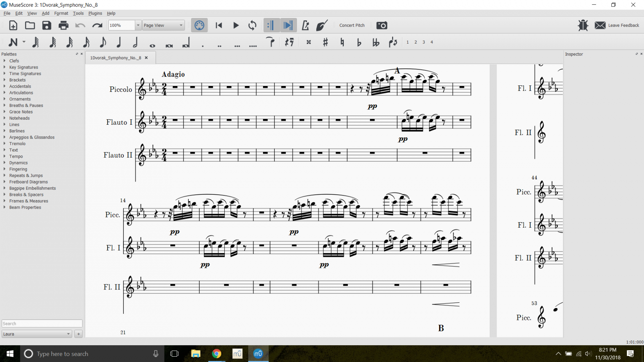
Task: Report a bug using the bug icon
Action: pos(583,25)
